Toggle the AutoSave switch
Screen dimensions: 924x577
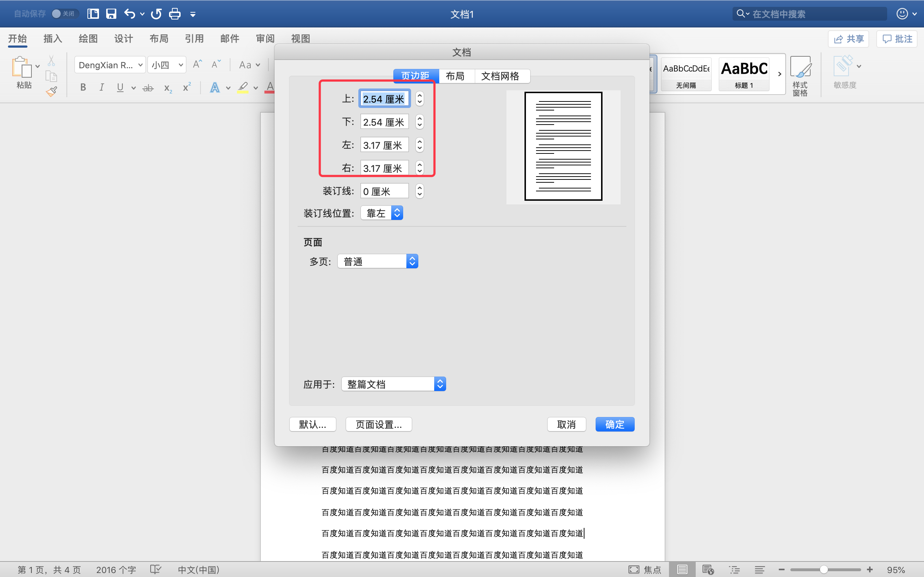point(65,14)
